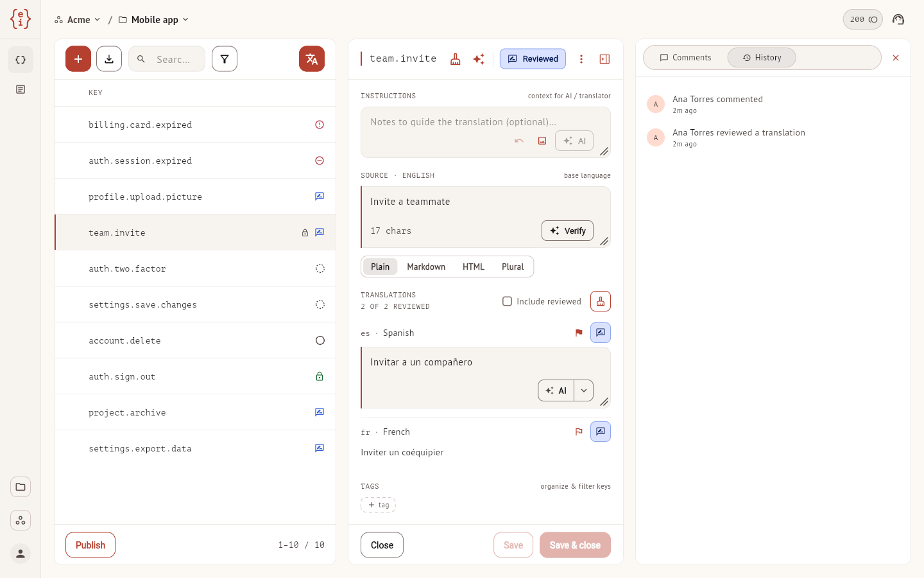The image size is (924, 578).
Task: Click the download/import keys icon
Action: pos(109,59)
